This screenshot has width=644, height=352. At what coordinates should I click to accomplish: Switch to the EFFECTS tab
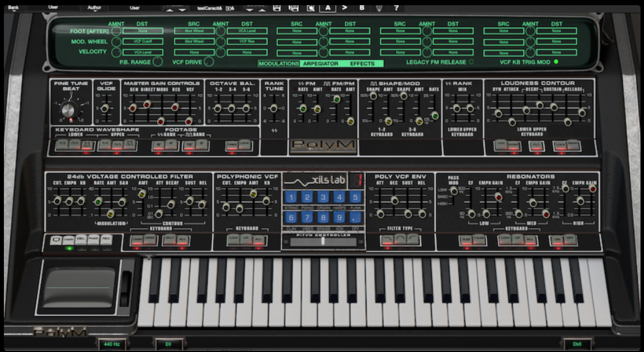[x=362, y=63]
